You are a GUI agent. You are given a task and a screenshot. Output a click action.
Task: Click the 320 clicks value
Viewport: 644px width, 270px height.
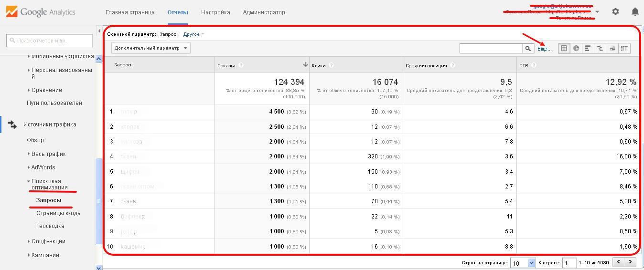tap(373, 156)
